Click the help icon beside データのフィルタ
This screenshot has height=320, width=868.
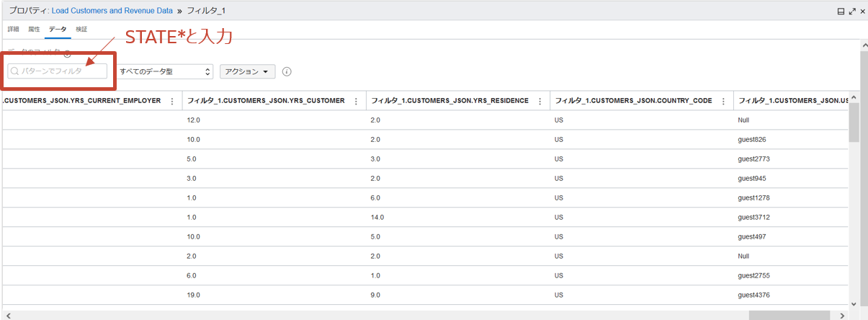click(x=67, y=54)
